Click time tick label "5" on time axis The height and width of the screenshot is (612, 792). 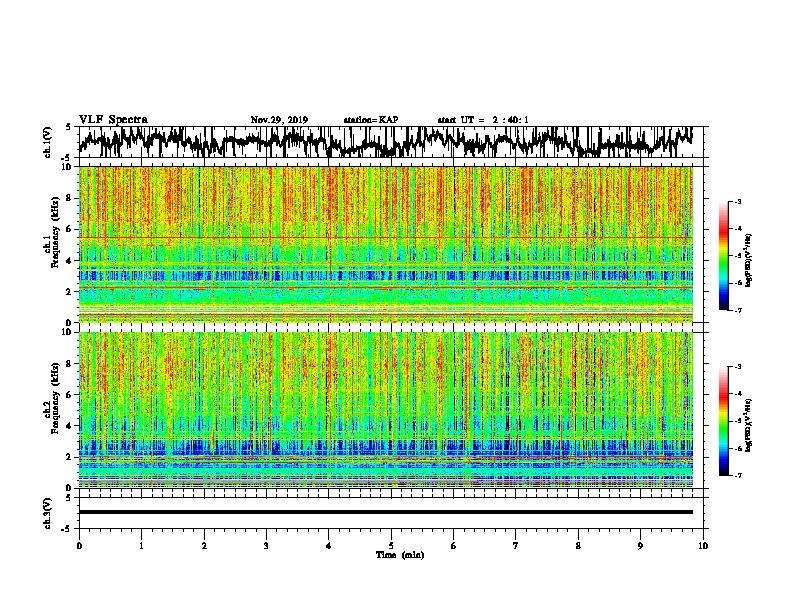[391, 546]
